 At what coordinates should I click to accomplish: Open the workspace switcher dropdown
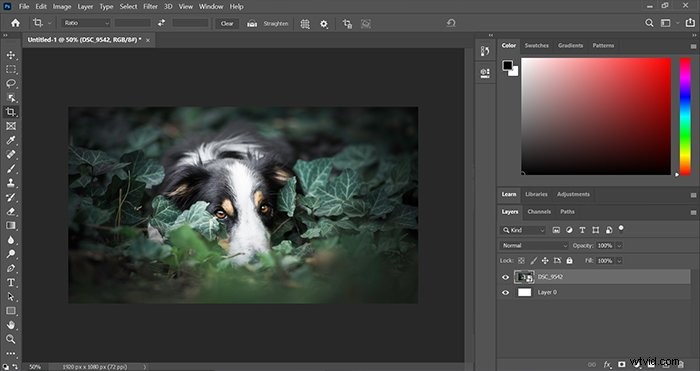click(669, 23)
